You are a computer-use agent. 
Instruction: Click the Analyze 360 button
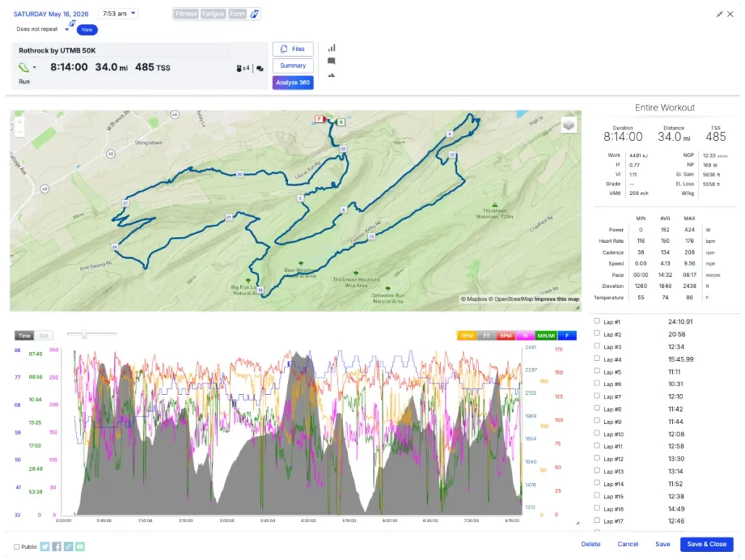click(x=292, y=83)
